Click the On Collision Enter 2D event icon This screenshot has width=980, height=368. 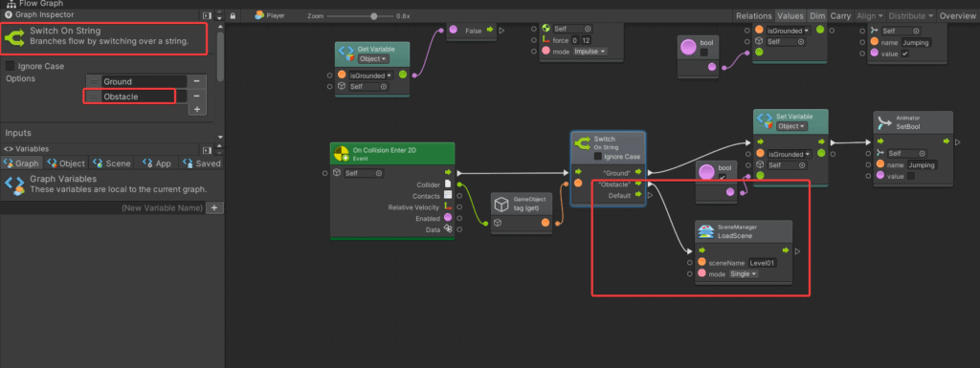342,154
